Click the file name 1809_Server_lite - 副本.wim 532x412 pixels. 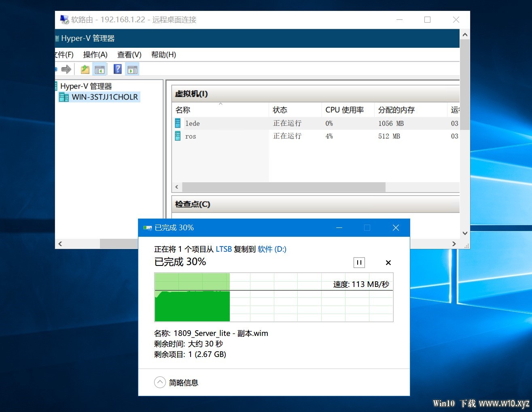(x=221, y=333)
